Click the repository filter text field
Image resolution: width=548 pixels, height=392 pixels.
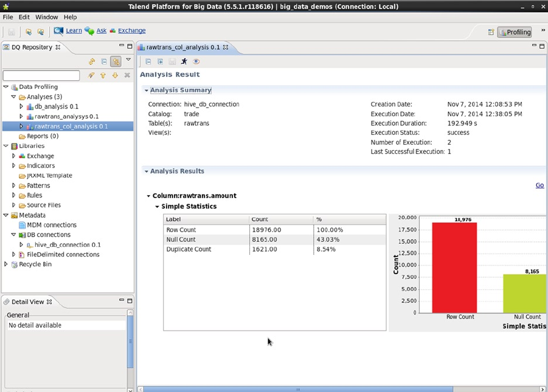pos(41,75)
